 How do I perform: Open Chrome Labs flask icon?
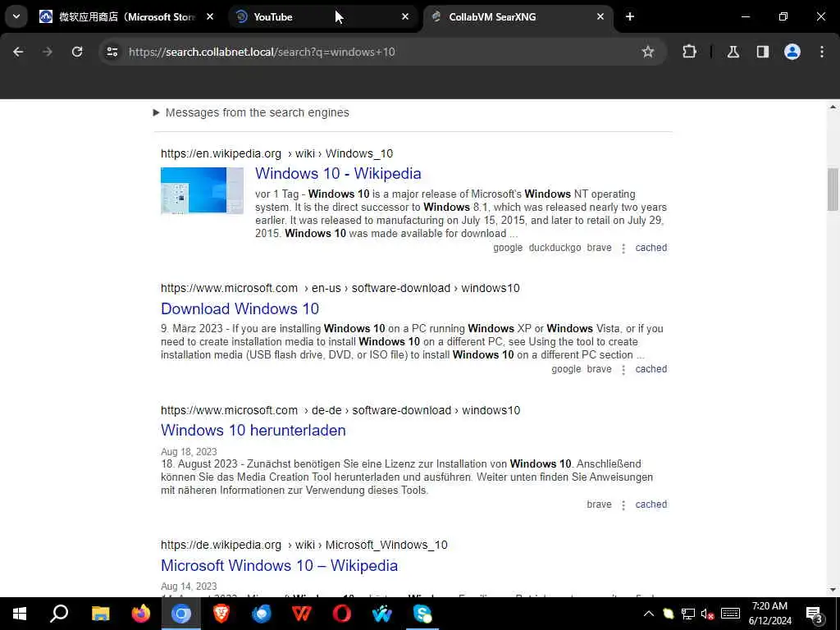733,52
